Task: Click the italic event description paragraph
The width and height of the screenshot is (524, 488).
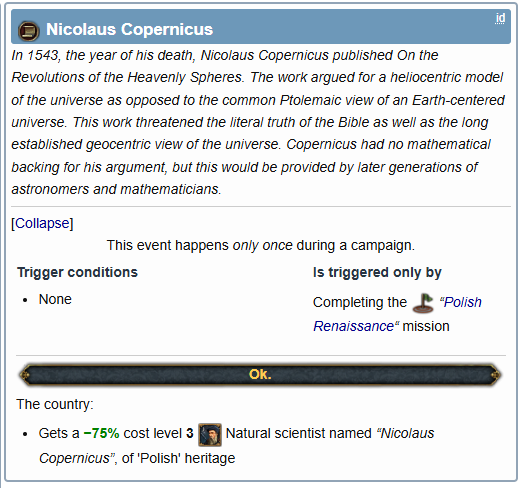Action: (x=257, y=122)
